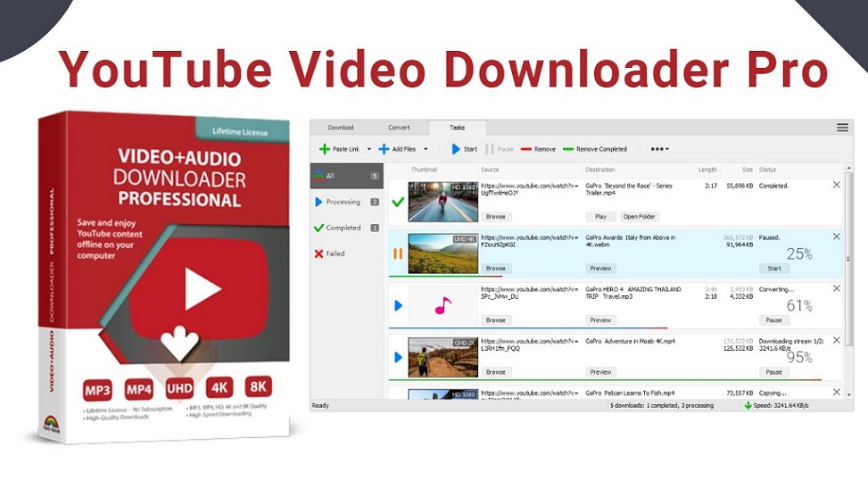Switch to the Convert tab
The height and width of the screenshot is (489, 868).
click(399, 128)
